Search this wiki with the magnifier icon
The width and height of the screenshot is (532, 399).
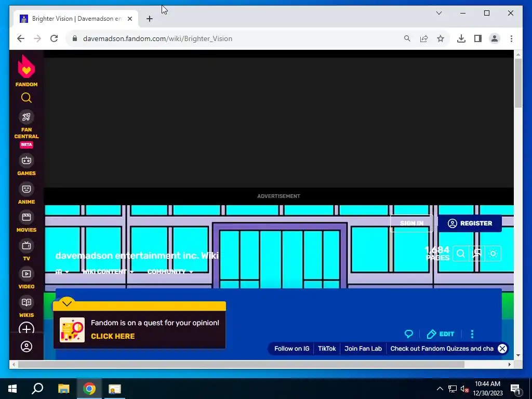pos(461,254)
